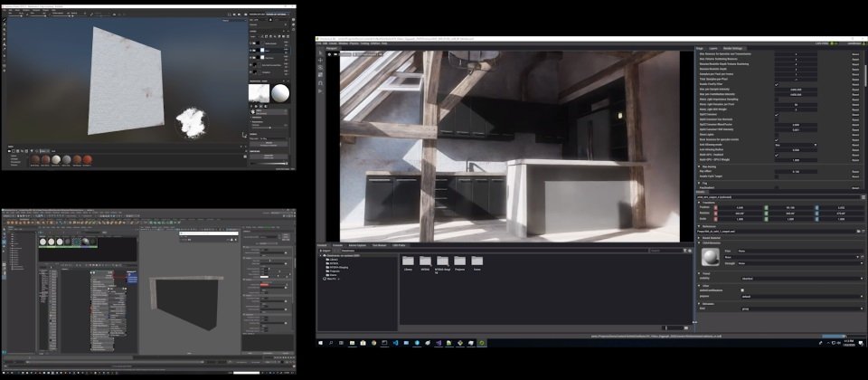Toggle the magnet Snap tool in Omniverse
The width and height of the screenshot is (868, 380).
click(x=320, y=83)
